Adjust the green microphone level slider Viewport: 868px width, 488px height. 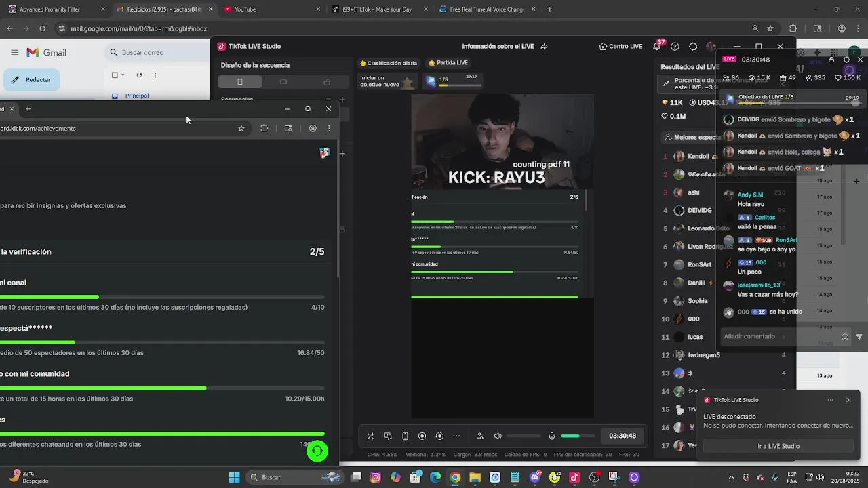(579, 436)
